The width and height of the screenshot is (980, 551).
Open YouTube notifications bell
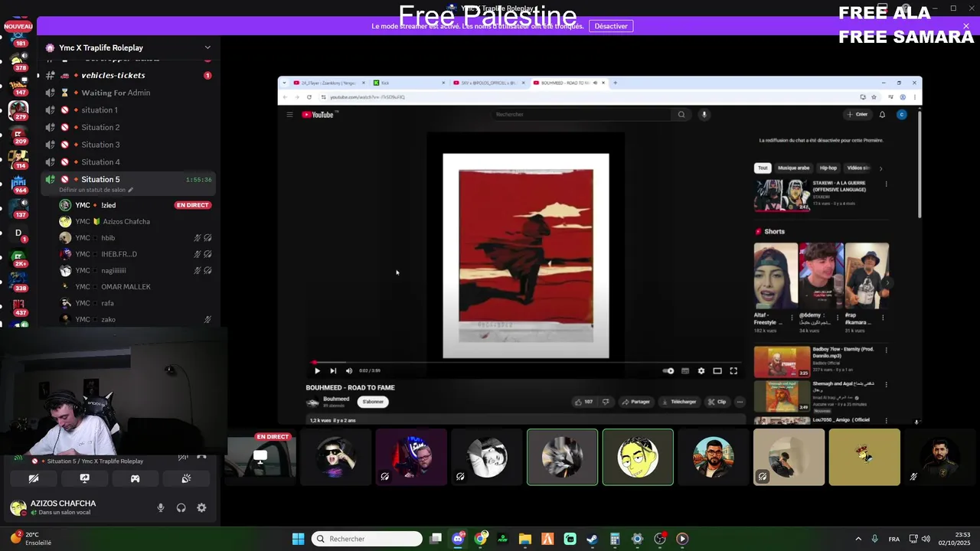[x=882, y=115]
